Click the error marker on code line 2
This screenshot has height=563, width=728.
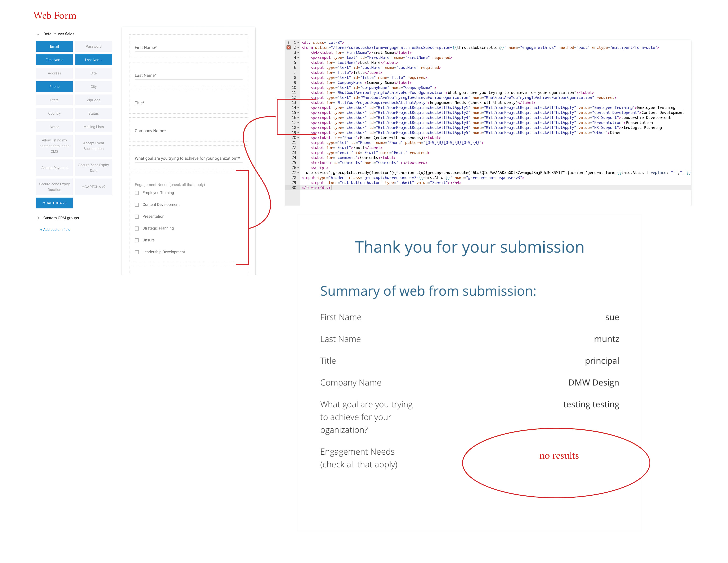[x=288, y=47]
